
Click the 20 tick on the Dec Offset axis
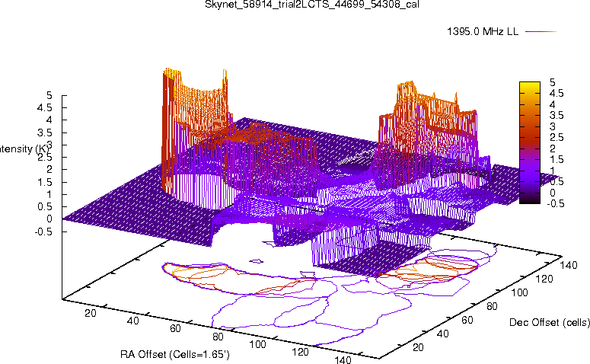point(419,347)
